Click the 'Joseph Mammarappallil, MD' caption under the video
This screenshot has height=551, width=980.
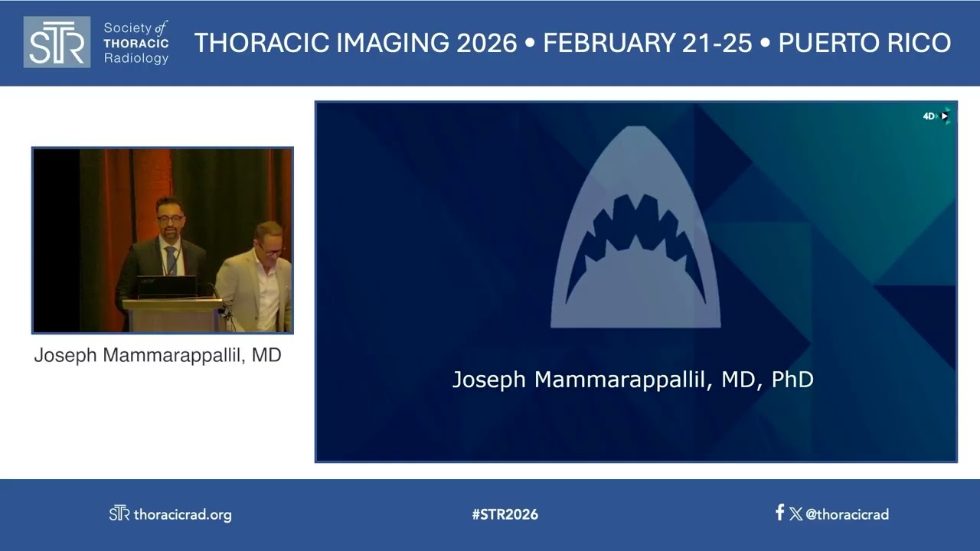click(x=158, y=356)
